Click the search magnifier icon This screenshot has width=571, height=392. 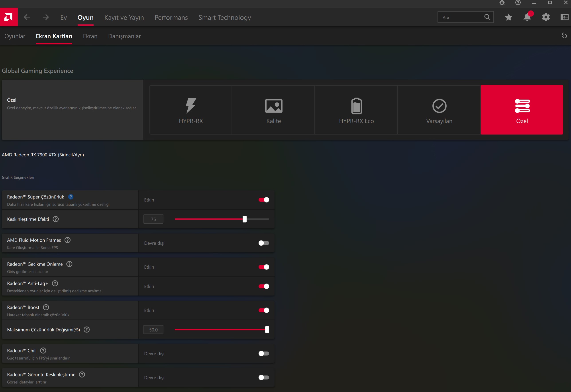(x=487, y=17)
